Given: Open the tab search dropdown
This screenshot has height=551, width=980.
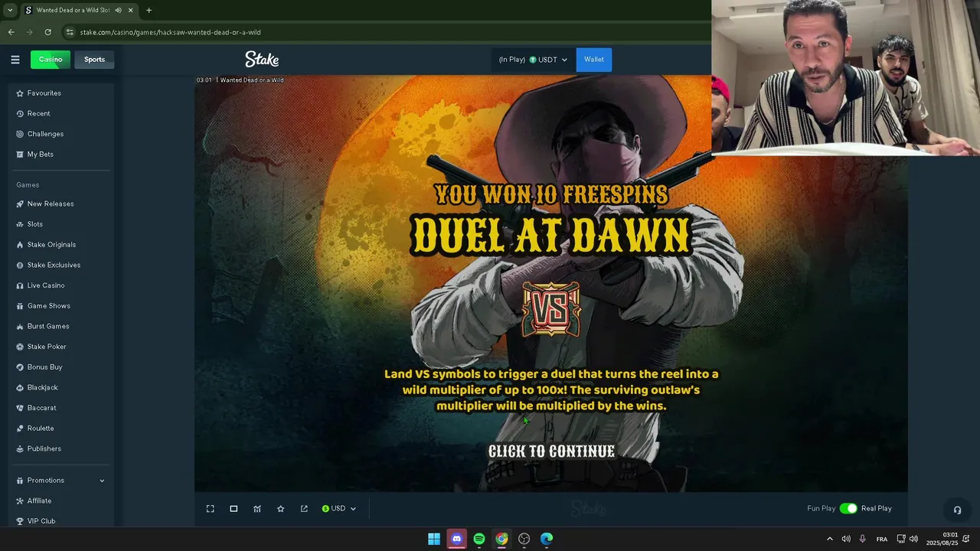Looking at the screenshot, I should 10,11.
